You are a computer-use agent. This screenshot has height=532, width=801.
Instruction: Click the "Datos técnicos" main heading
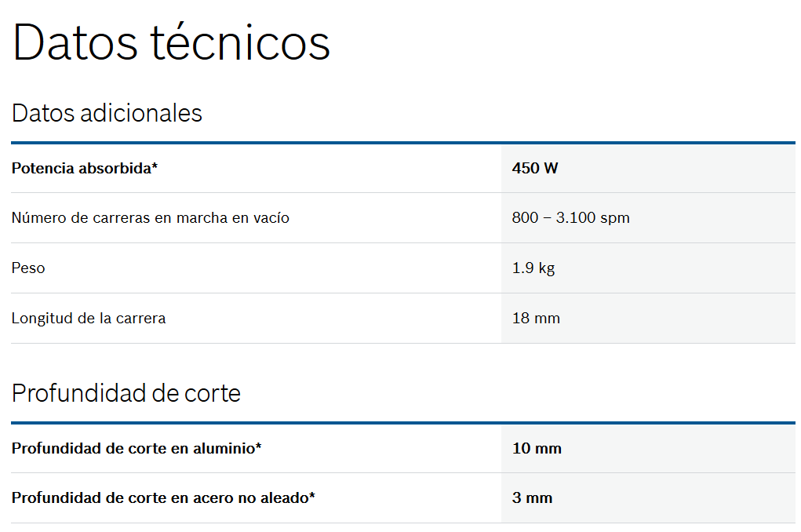(171, 43)
